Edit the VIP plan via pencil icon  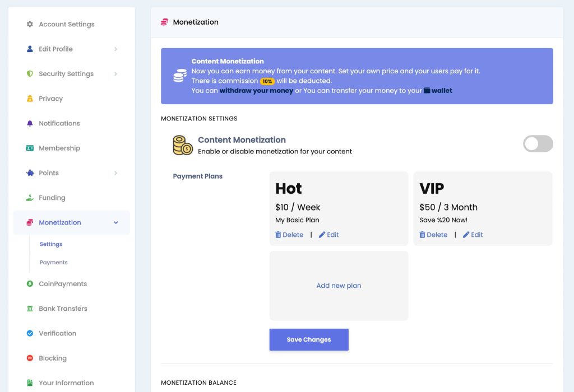coord(466,235)
